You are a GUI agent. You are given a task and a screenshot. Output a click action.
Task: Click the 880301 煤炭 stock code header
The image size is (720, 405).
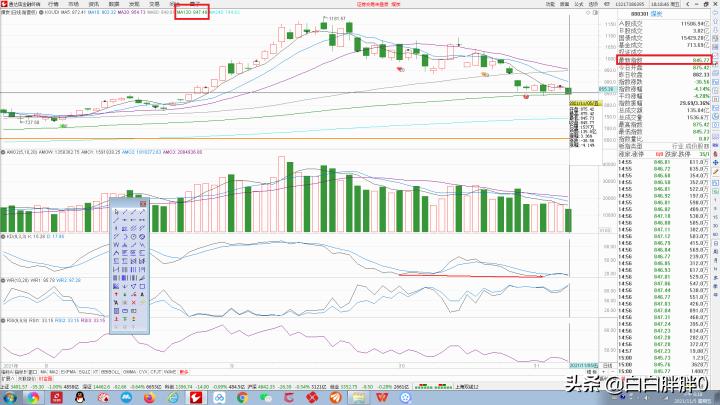point(647,14)
